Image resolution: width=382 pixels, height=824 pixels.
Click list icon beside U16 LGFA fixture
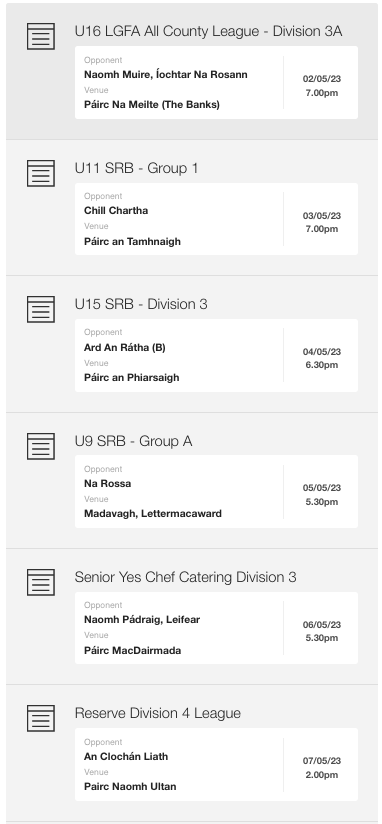pyautogui.click(x=40, y=36)
